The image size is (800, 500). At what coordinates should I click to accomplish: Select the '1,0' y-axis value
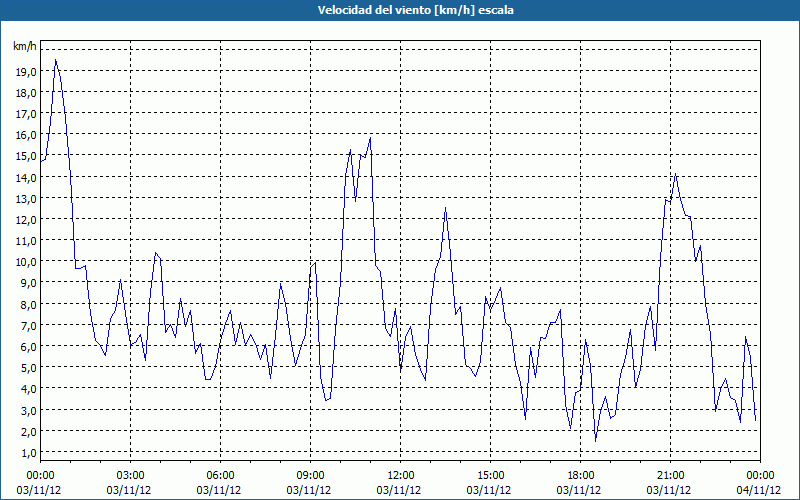click(x=29, y=453)
